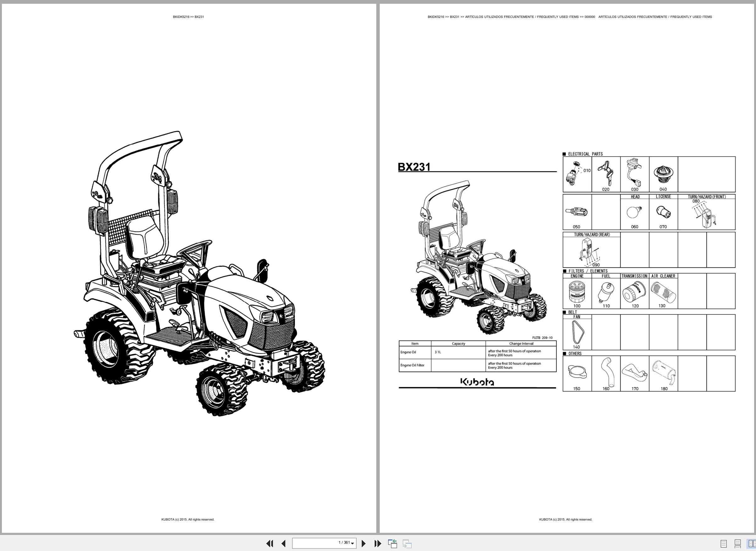Go to the previous page

click(284, 543)
